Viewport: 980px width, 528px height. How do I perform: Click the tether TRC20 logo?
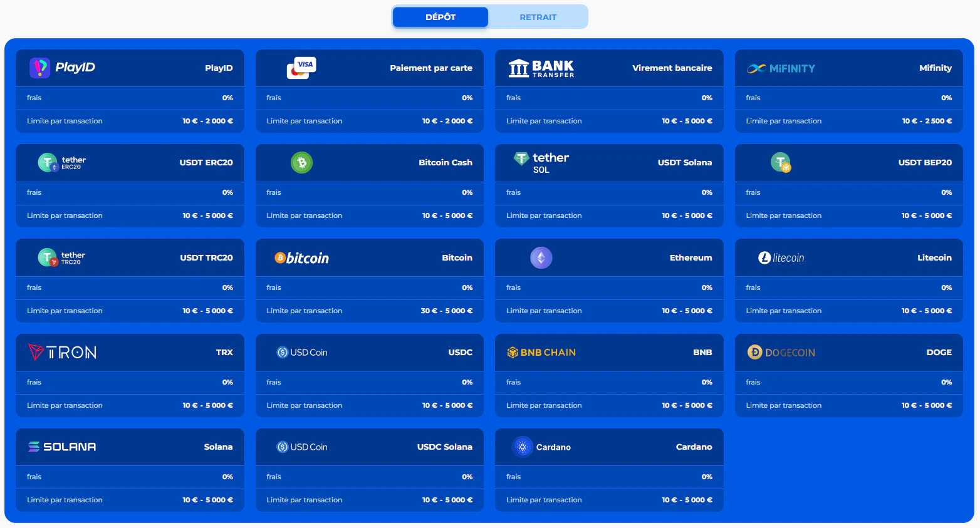click(61, 257)
